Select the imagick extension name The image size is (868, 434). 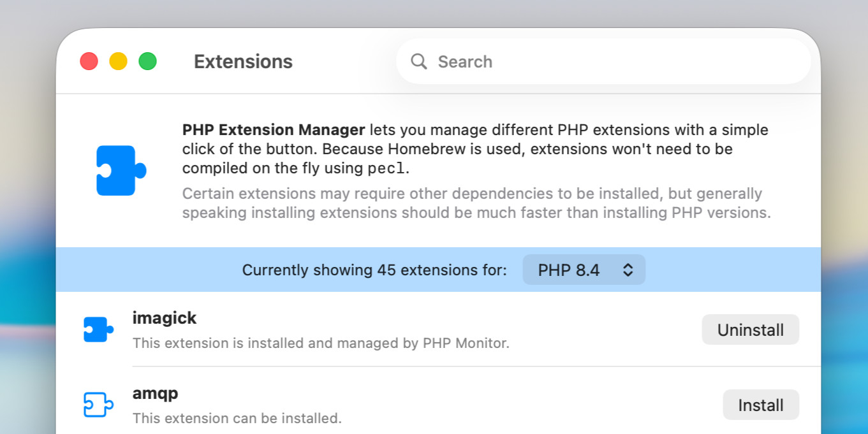[x=165, y=317]
